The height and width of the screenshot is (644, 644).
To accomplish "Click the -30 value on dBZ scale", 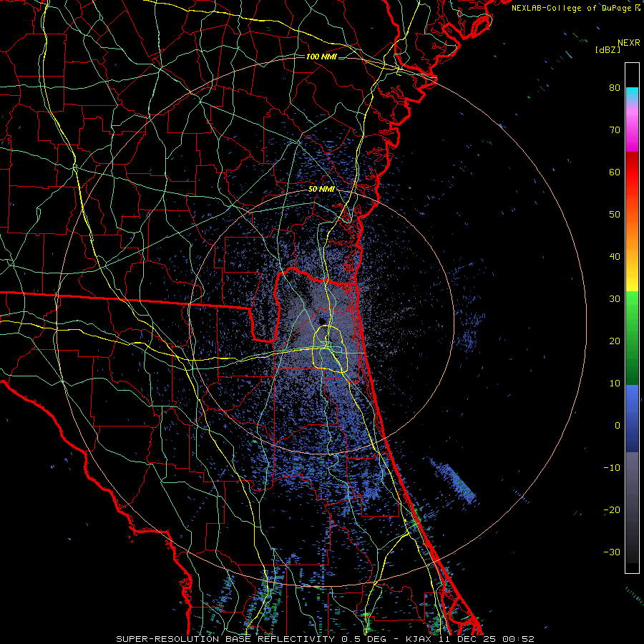I will [612, 552].
